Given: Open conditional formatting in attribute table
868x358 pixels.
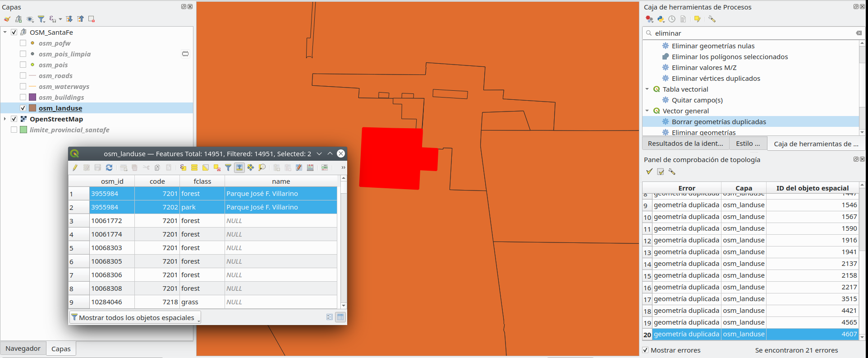Looking at the screenshot, I should tap(325, 167).
